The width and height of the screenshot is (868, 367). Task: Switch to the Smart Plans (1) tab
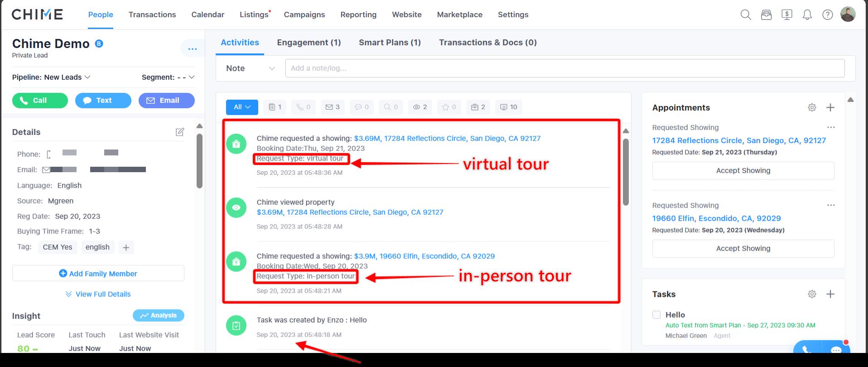[390, 43]
